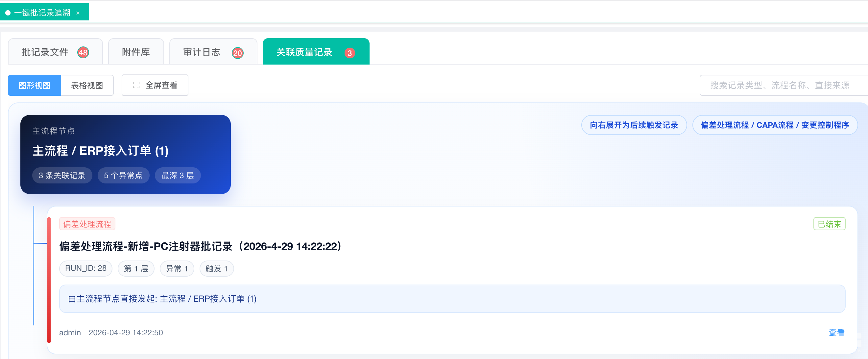Image resolution: width=868 pixels, height=359 pixels.
Task: Select the 关联质量记录 tab
Action: click(x=304, y=52)
